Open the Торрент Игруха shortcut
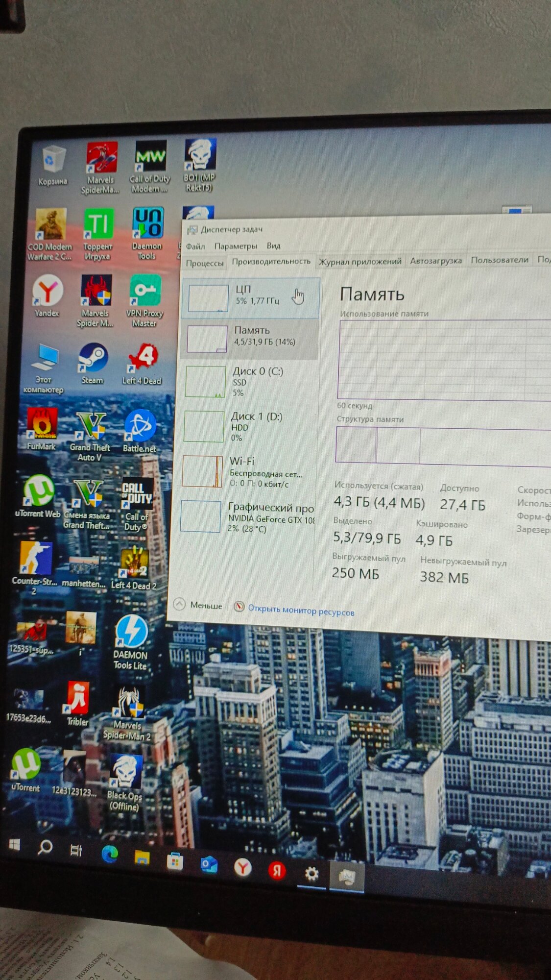This screenshot has width=551, height=980. click(x=98, y=234)
